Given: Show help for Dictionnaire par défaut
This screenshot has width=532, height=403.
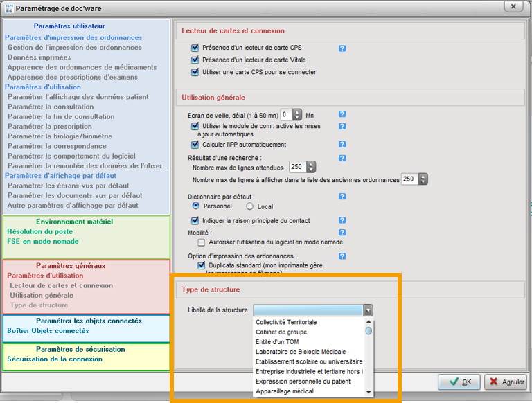Looking at the screenshot, I should click(342, 197).
